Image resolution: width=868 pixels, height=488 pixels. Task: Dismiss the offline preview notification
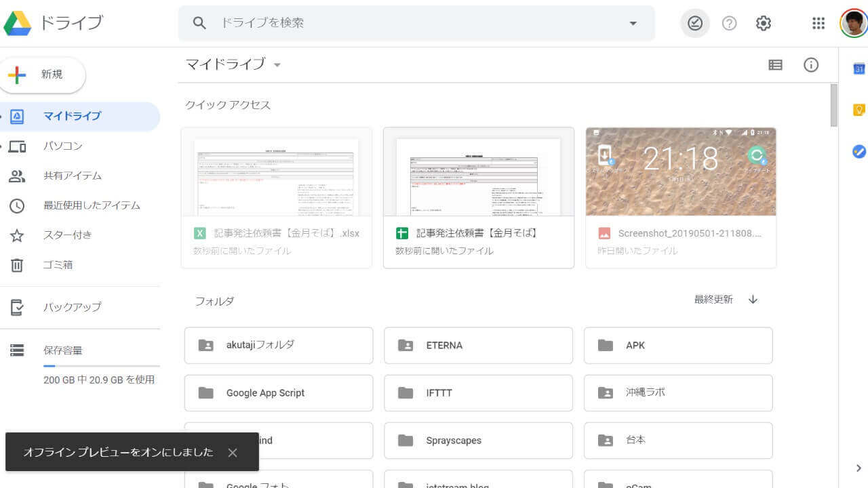(x=233, y=452)
